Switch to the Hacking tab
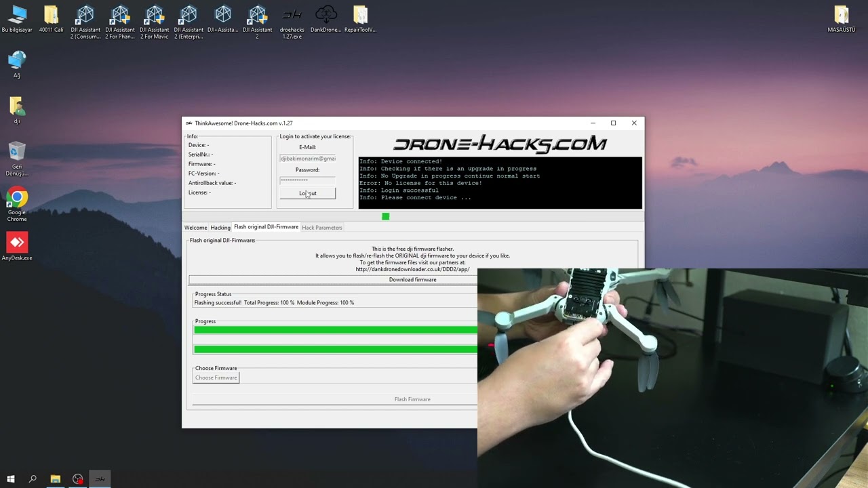868x488 pixels. (220, 228)
